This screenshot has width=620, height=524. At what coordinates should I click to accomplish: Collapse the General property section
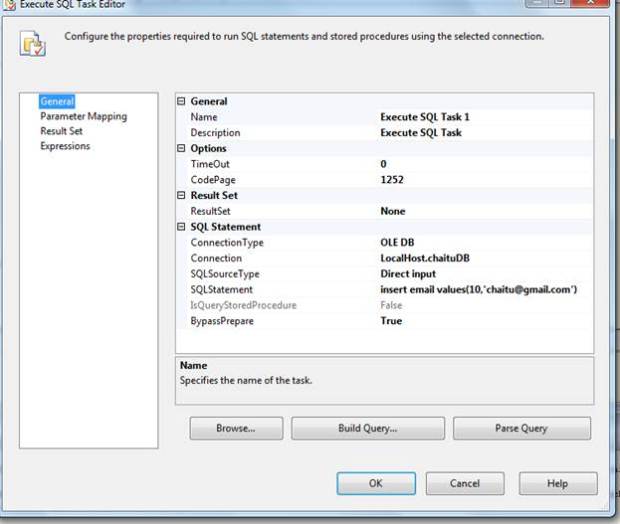coord(182,101)
